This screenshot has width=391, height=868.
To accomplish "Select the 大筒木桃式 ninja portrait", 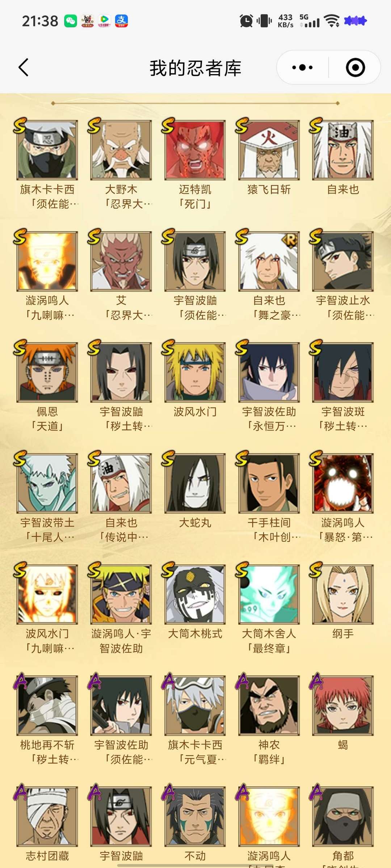I will (x=195, y=595).
